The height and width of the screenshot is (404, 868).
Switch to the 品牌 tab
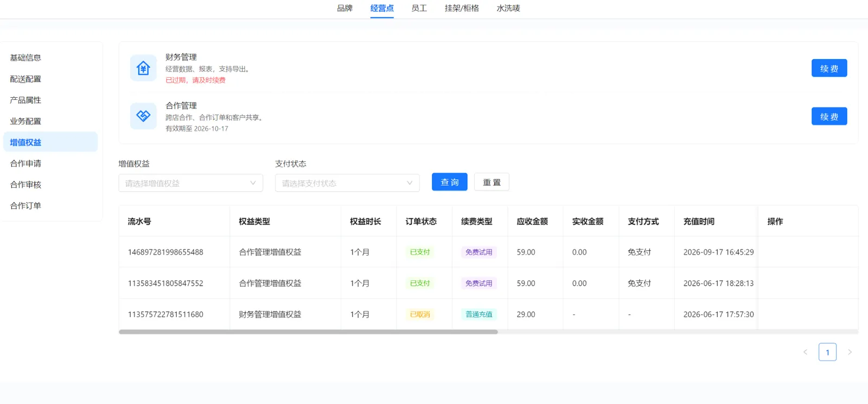[x=345, y=8]
